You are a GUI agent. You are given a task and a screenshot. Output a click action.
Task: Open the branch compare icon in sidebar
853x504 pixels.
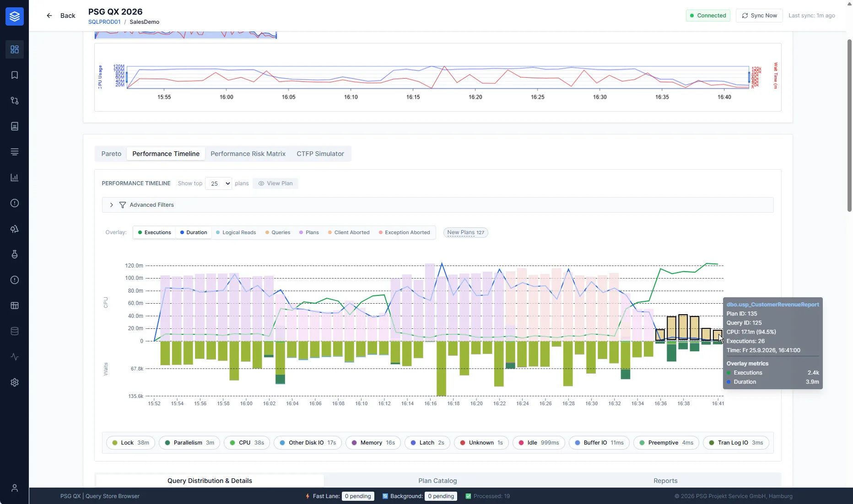pyautogui.click(x=15, y=101)
